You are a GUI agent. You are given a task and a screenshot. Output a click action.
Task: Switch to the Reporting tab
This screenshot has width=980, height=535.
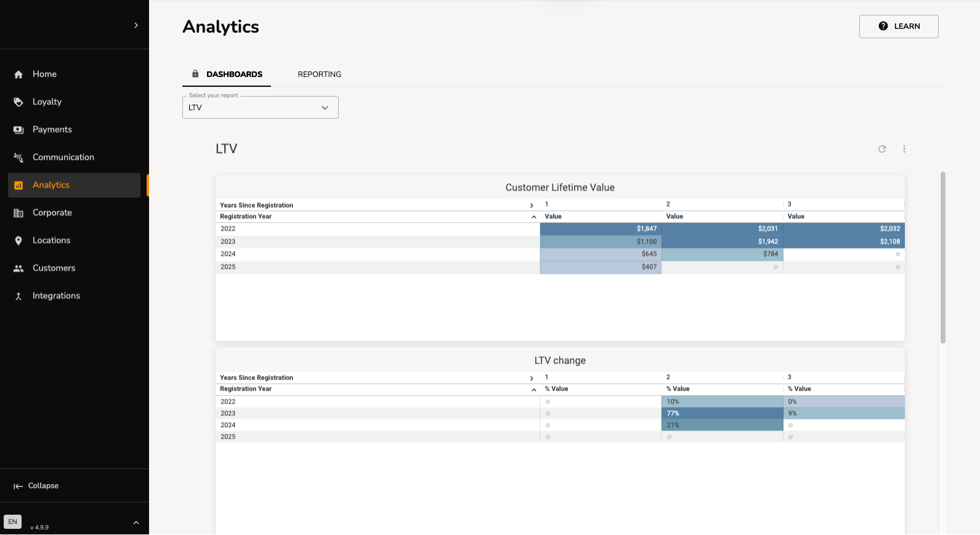[319, 75]
